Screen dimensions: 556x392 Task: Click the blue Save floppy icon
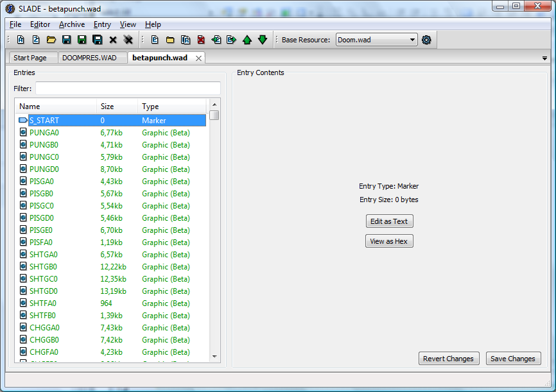click(66, 40)
